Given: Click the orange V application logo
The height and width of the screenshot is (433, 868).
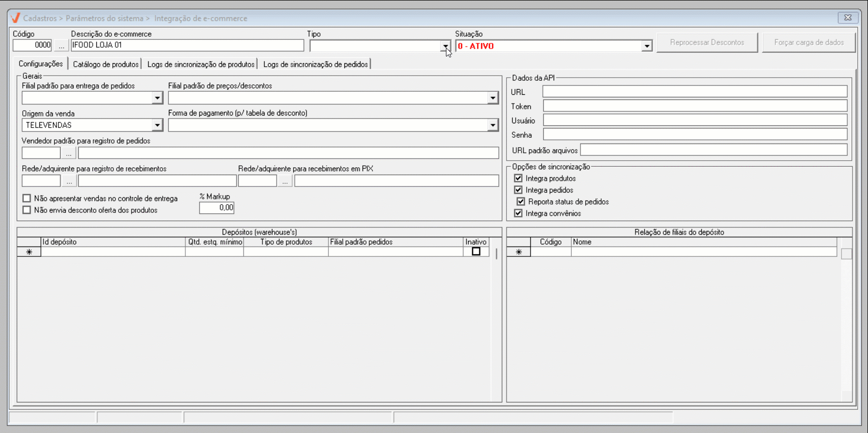Looking at the screenshot, I should coord(16,18).
